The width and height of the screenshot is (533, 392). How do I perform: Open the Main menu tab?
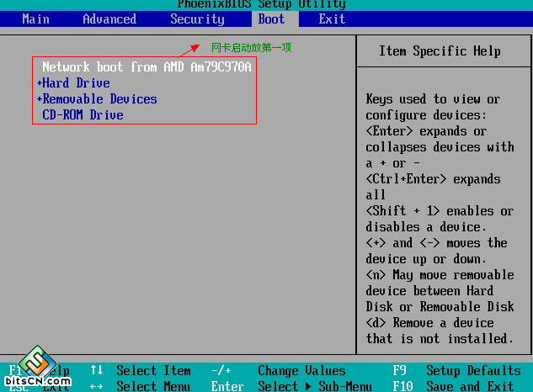point(35,19)
